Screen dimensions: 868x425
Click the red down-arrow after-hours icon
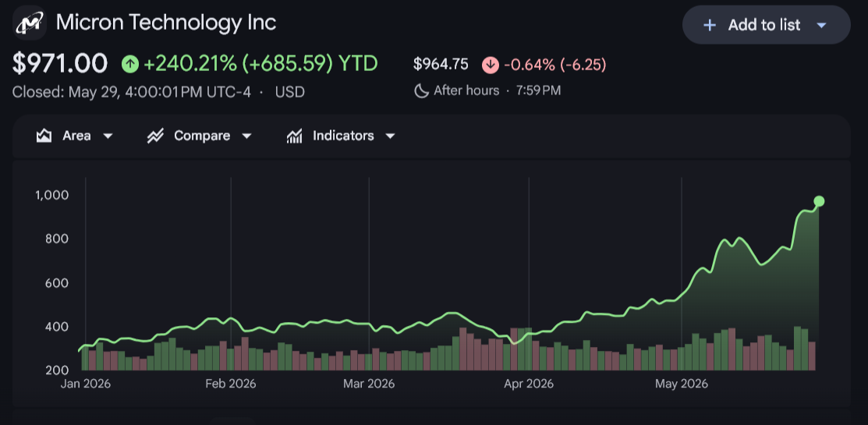(x=491, y=65)
